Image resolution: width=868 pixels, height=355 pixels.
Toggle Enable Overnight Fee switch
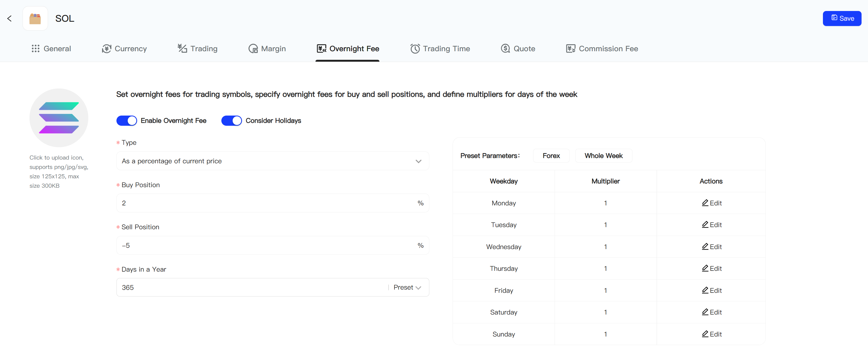[127, 121]
